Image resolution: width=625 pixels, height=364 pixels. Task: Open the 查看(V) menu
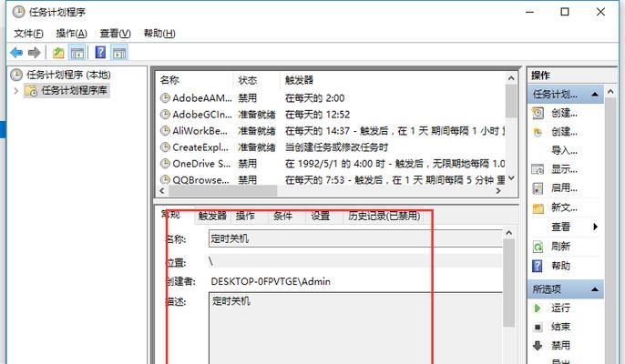[115, 34]
